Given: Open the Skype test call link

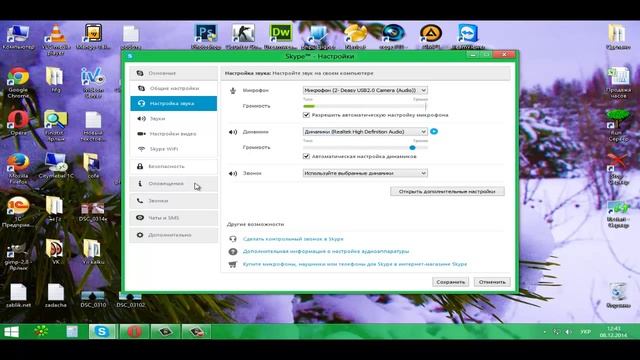Looking at the screenshot, I should 293,239.
